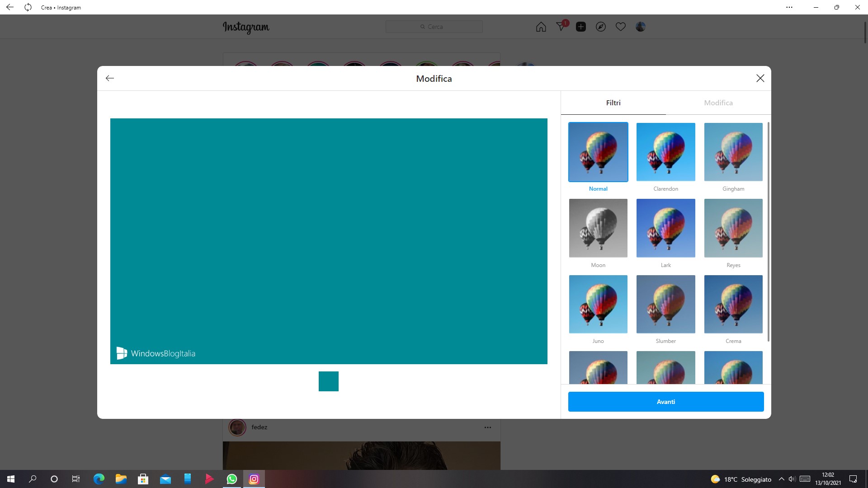Select the Normal filter thumbnail

click(598, 152)
